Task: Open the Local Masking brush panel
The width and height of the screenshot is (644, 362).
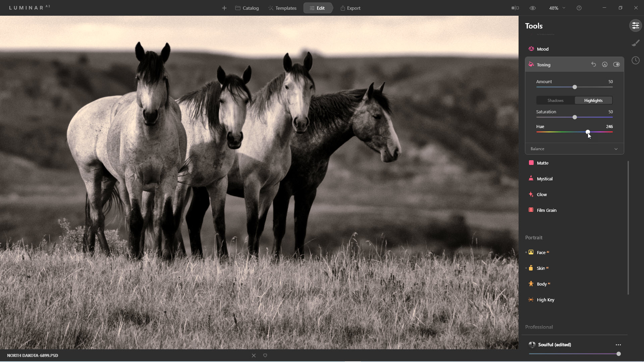Action: click(x=635, y=43)
